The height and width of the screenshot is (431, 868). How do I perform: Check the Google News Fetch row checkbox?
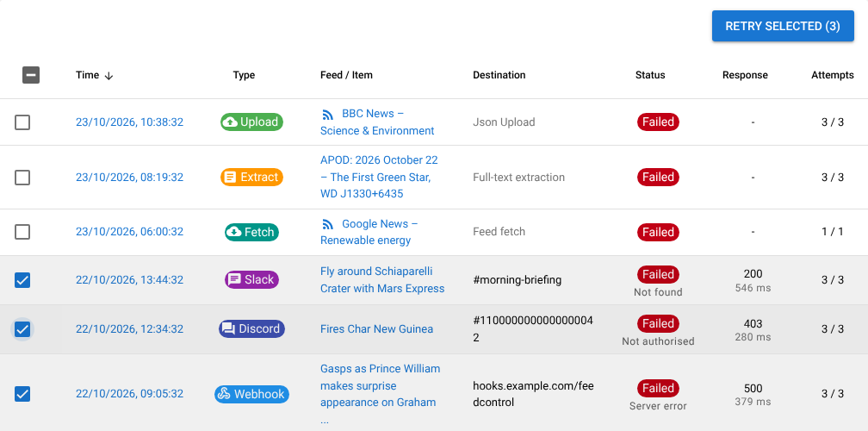22,232
